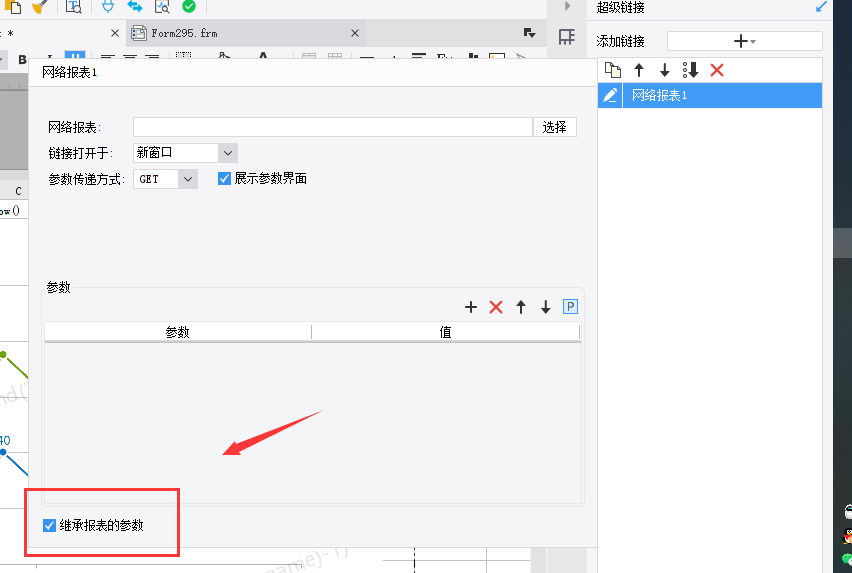Click the table grid panel icon

tap(567, 37)
